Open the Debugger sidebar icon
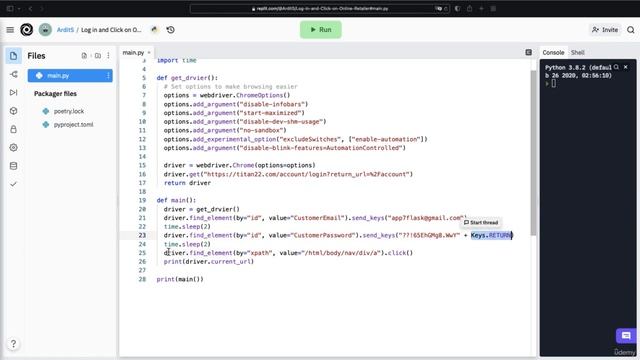This screenshot has width=640, height=360. coord(13,93)
